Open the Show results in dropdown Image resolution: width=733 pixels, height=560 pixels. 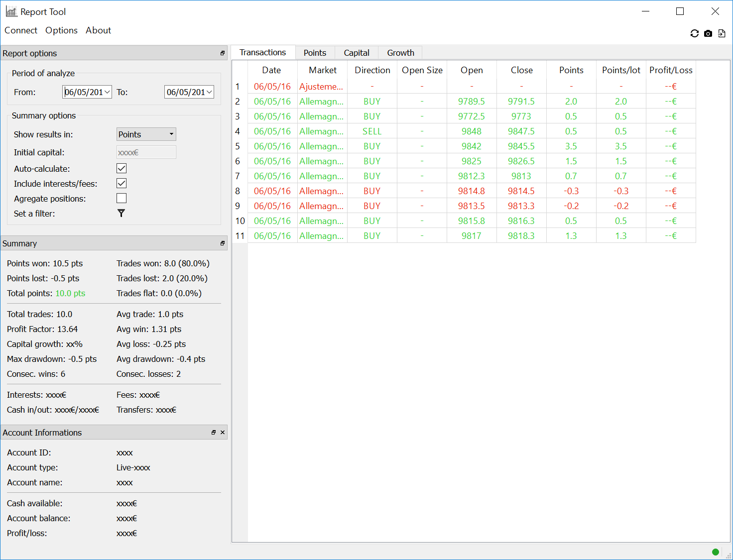[146, 134]
